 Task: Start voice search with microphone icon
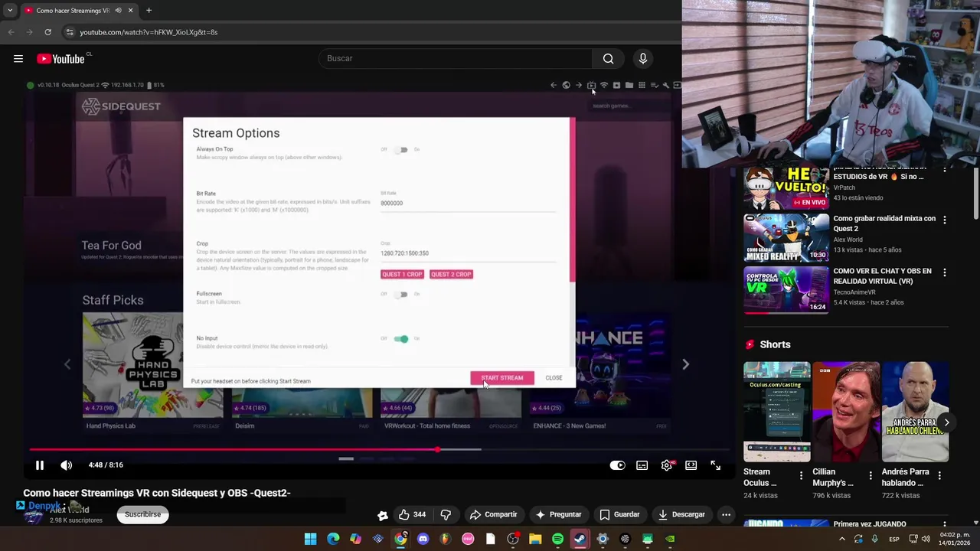(x=642, y=59)
